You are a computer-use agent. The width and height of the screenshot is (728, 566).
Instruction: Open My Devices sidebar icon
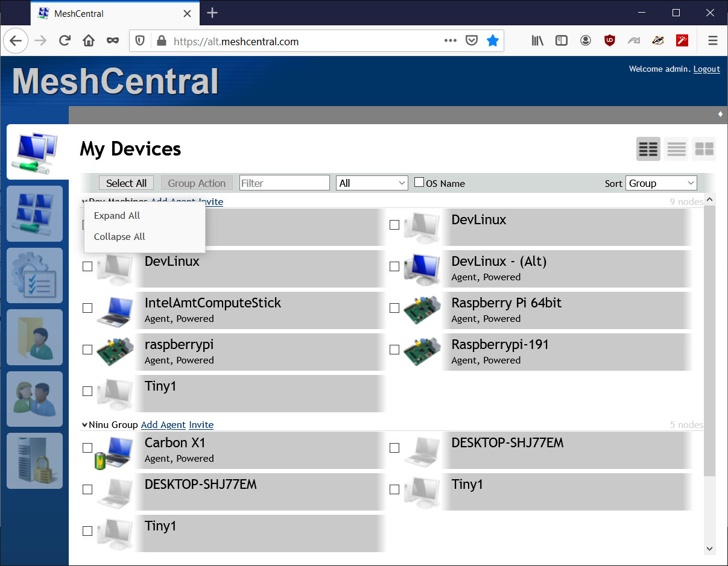point(35,152)
